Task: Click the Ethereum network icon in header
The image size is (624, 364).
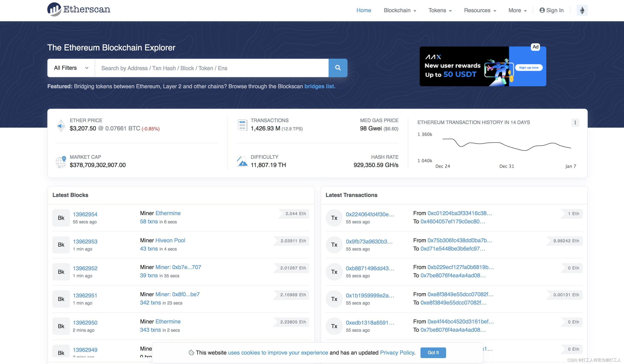Action: 582,10
